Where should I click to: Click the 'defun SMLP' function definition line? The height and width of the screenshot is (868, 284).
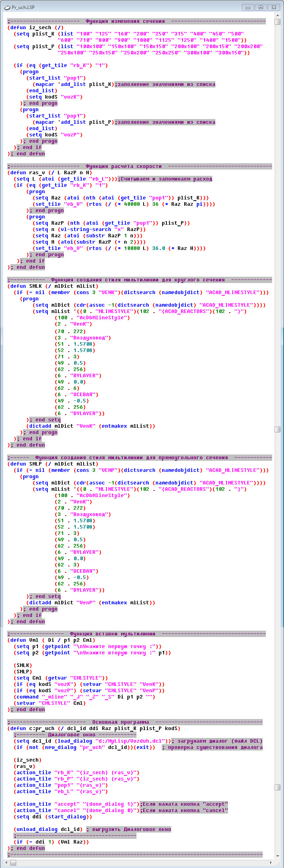53,464
